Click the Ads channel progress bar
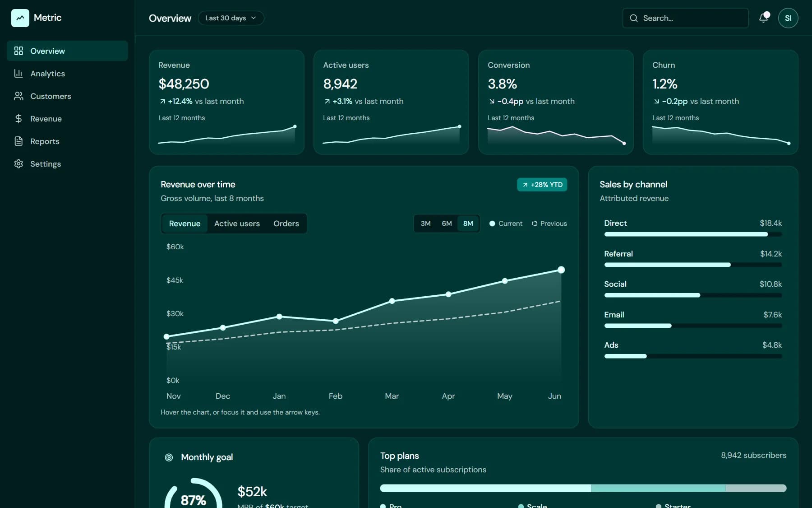This screenshot has height=508, width=812. coord(693,356)
